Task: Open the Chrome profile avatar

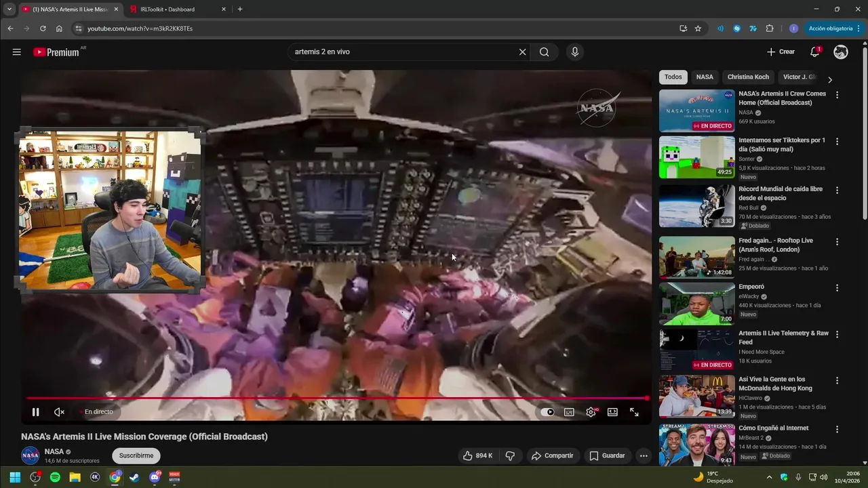Action: coord(793,28)
